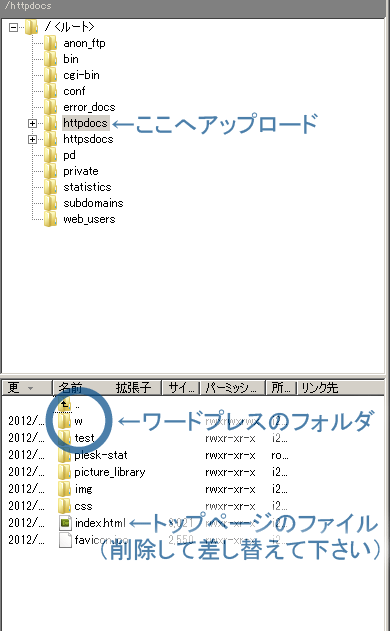Click the httpsdocs folder icon in tree

click(50, 140)
